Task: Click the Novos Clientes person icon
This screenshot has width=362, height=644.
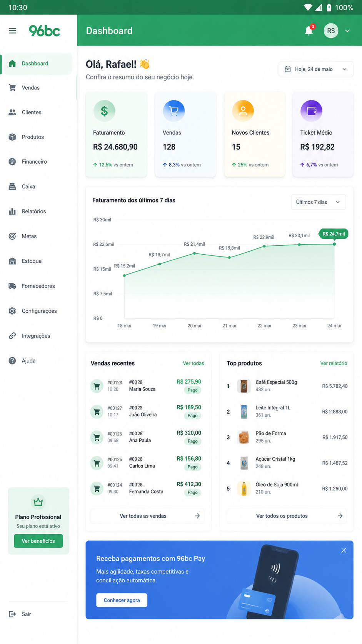Action: click(243, 111)
